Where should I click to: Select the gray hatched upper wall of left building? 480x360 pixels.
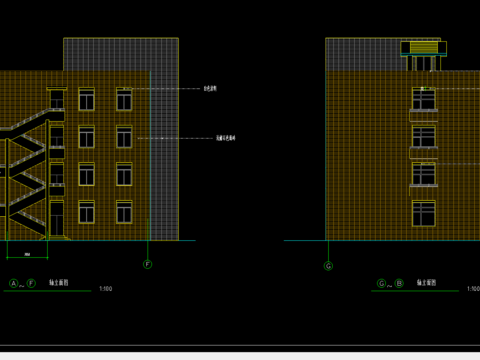coord(121,54)
